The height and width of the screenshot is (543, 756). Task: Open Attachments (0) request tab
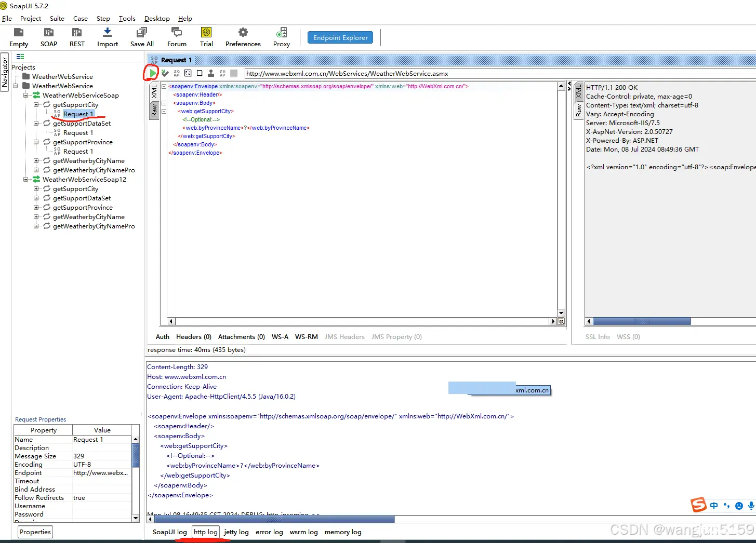242,336
